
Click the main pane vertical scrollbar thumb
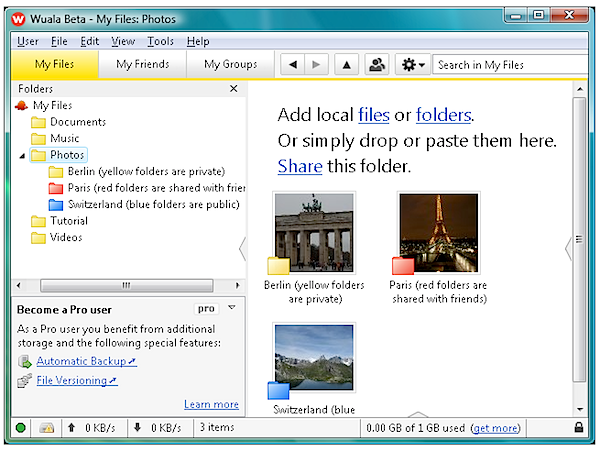tap(579, 239)
